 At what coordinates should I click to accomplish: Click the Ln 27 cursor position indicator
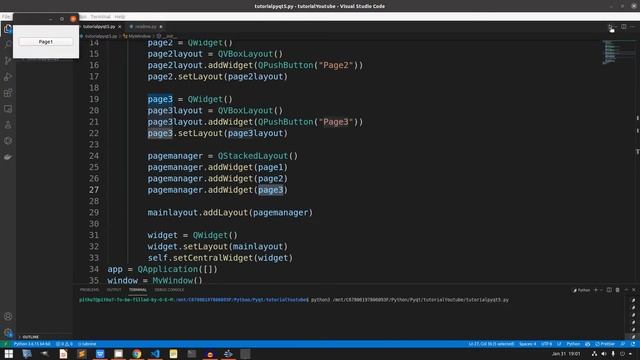pos(491,344)
